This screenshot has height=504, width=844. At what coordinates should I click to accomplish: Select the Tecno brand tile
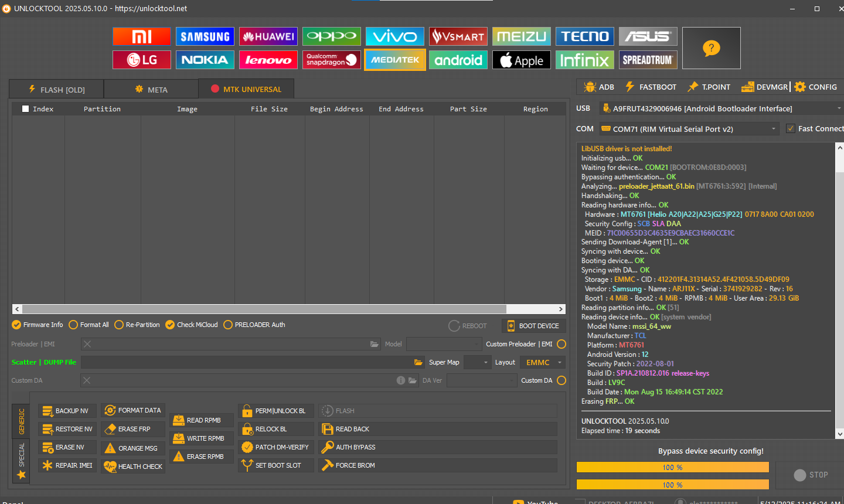coord(585,36)
